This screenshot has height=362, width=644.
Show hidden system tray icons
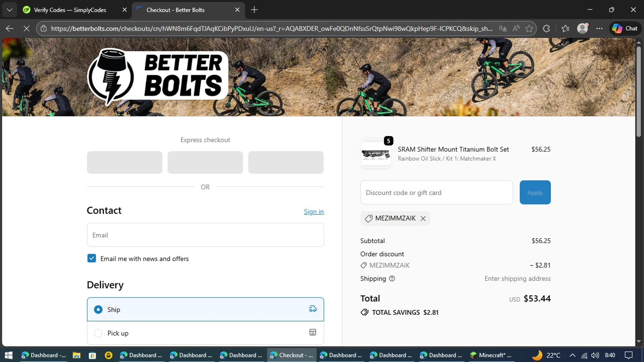pos(572,355)
